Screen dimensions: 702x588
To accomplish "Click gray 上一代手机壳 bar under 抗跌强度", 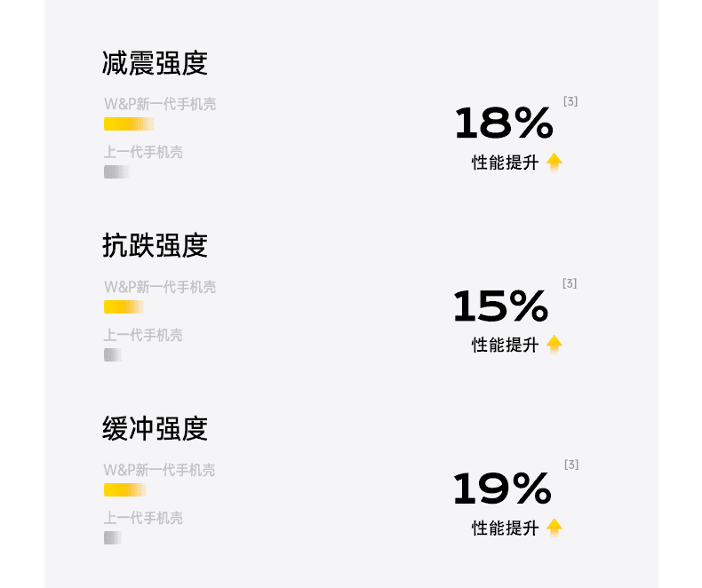I will (113, 355).
